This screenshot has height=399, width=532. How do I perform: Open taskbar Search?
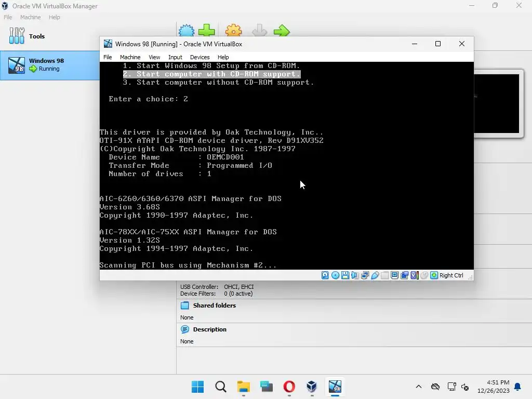coord(220,387)
